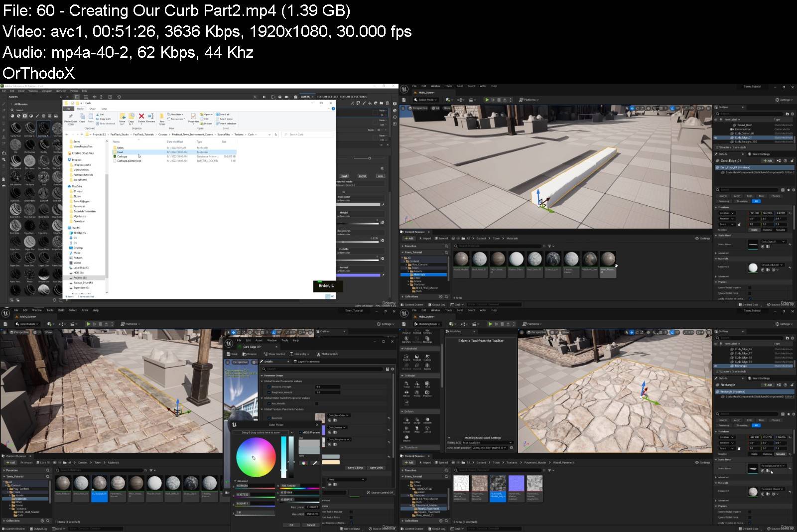Select the PolyEd modeling tool
Image resolution: width=797 pixels, height=532 pixels.
[x=406, y=358]
